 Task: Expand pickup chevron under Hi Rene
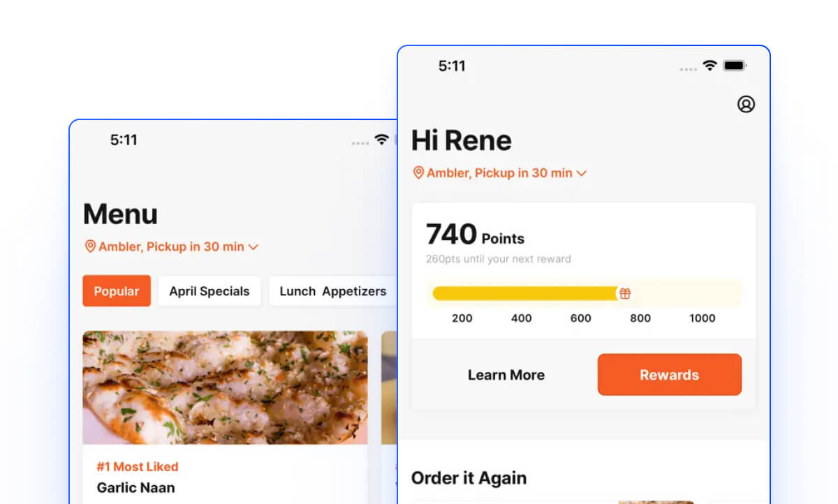pos(581,173)
